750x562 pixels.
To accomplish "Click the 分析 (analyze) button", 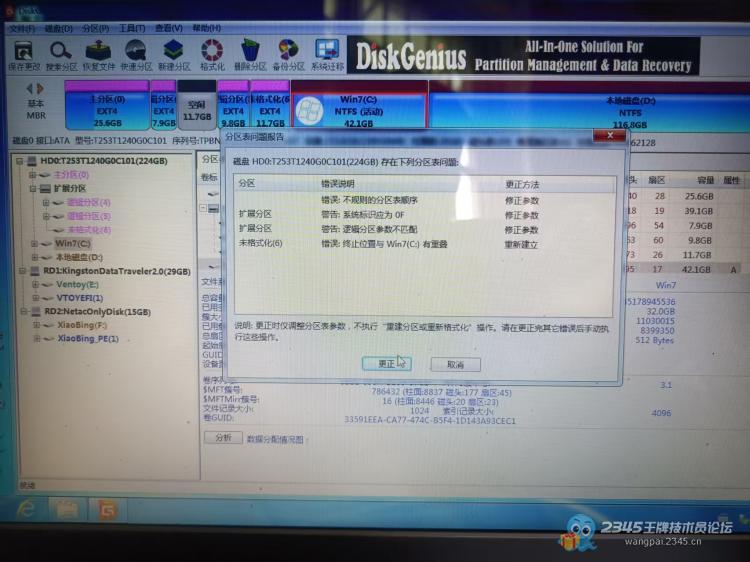I will point(223,438).
